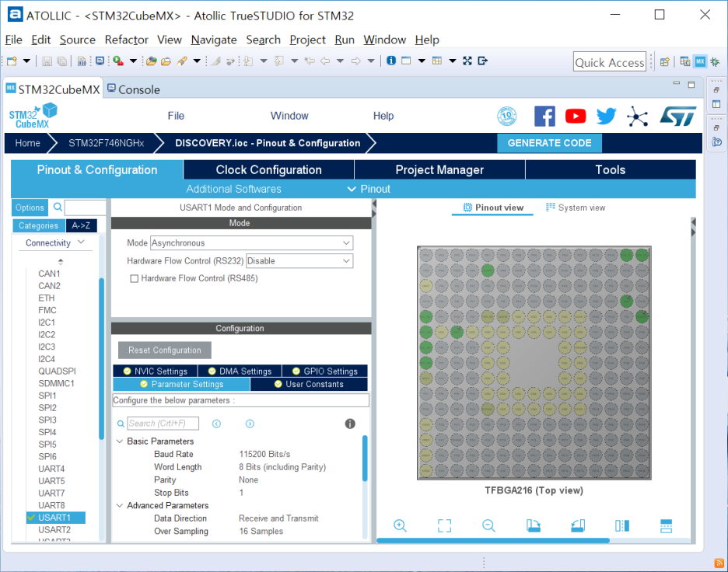
Task: Click the pinout horizontal scrollbar
Action: pyautogui.click(x=492, y=540)
